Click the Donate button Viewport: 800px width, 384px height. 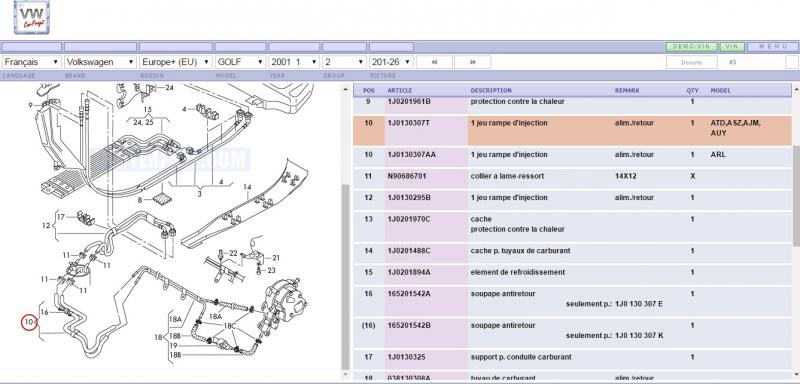coord(691,62)
